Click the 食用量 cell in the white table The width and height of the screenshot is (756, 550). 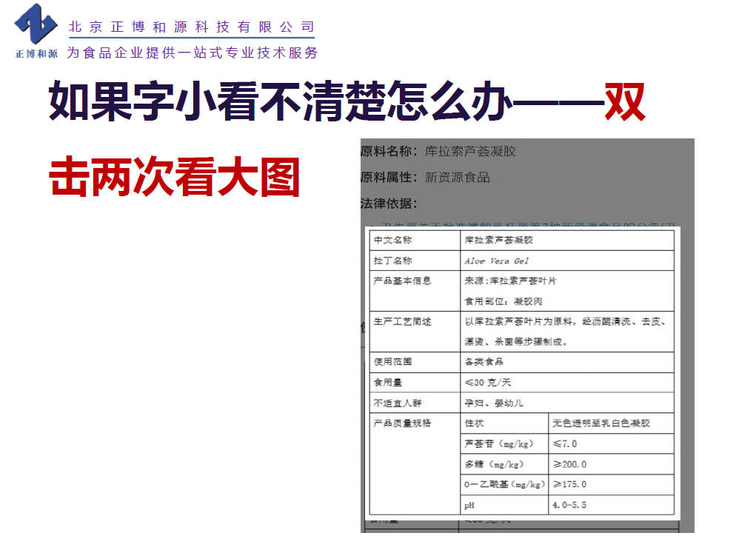pos(415,383)
